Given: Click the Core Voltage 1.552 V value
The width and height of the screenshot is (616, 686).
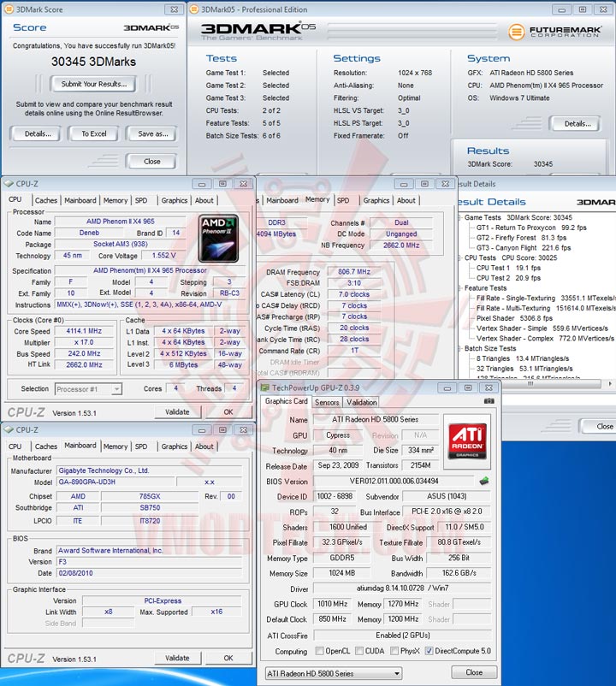Looking at the screenshot, I should [164, 255].
